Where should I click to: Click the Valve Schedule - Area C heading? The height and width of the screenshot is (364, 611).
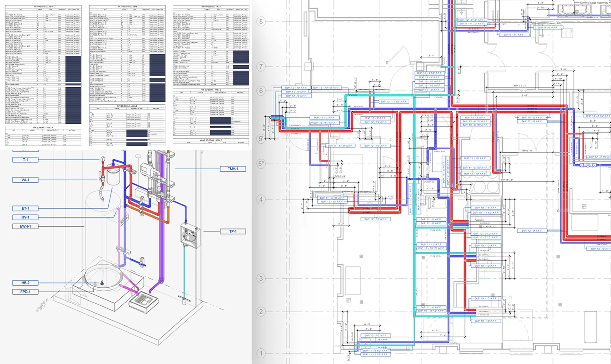click(211, 140)
